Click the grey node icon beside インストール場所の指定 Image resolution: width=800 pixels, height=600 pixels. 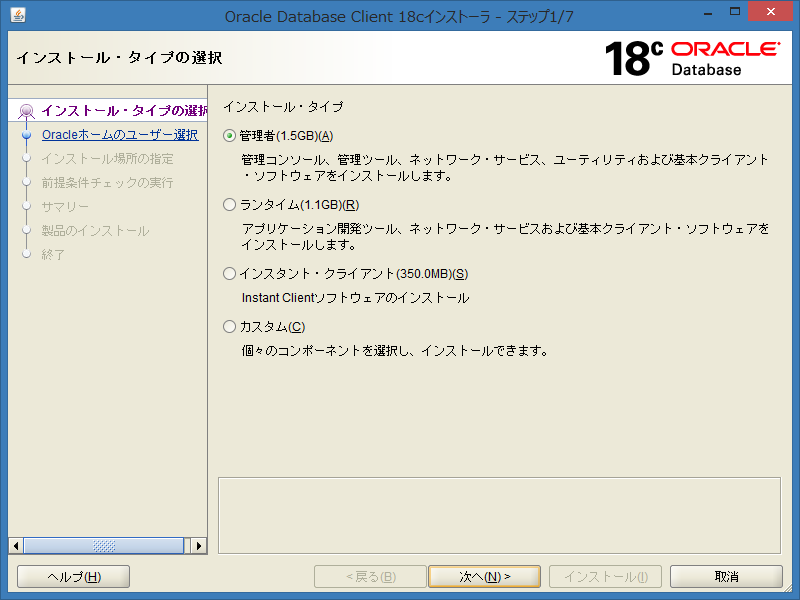click(27, 158)
